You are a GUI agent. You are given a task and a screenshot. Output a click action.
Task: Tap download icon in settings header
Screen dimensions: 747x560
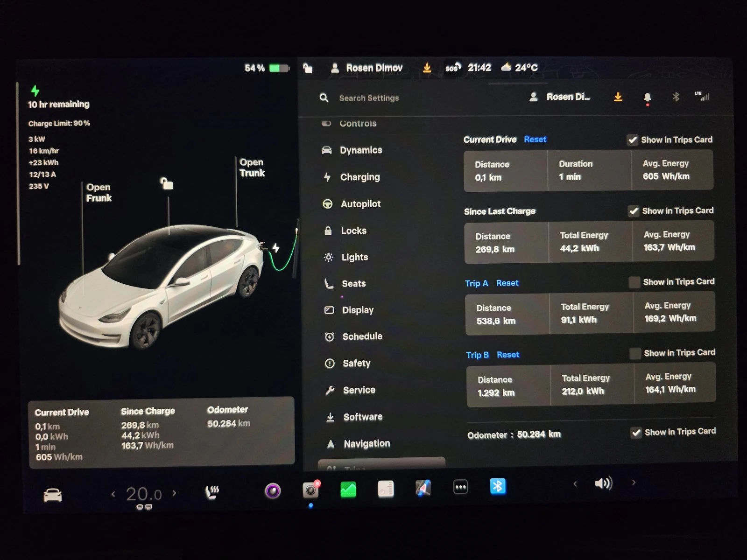tap(618, 97)
